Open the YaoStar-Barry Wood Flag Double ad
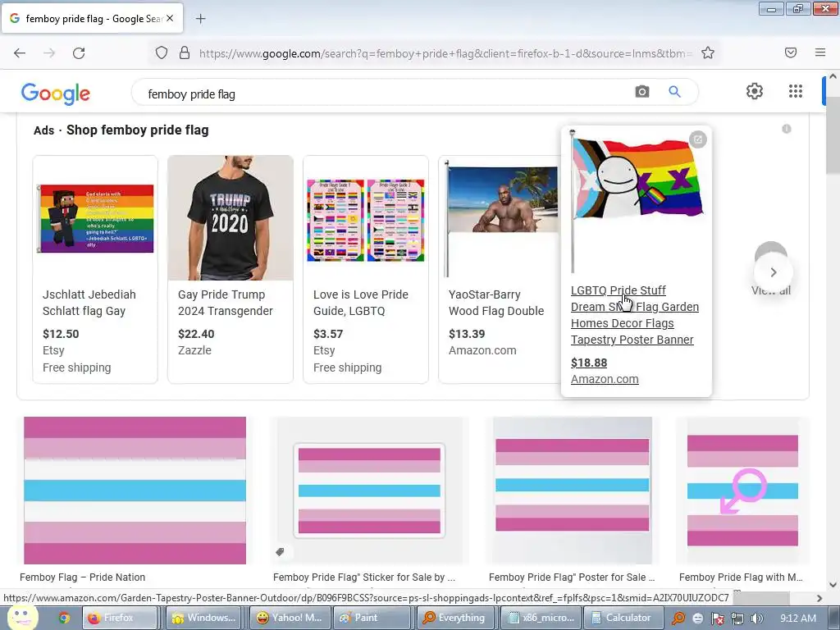840x630 pixels. [500, 269]
